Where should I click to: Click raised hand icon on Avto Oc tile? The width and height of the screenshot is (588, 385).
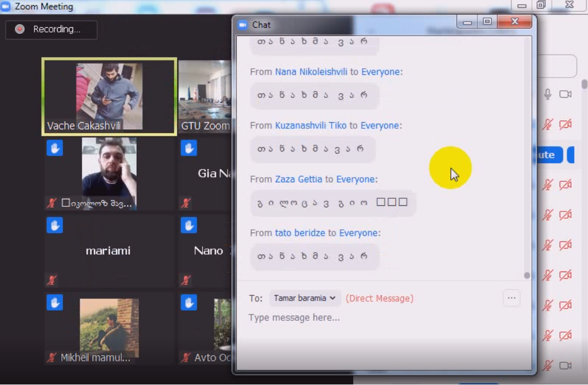189,302
